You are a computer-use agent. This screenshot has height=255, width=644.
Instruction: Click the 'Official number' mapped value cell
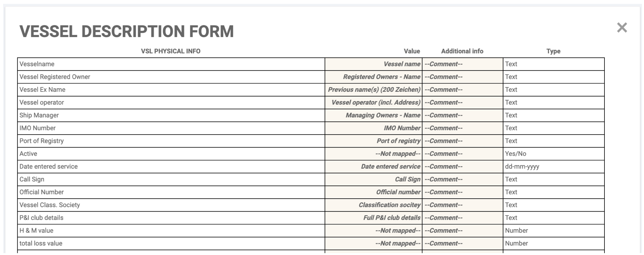398,192
